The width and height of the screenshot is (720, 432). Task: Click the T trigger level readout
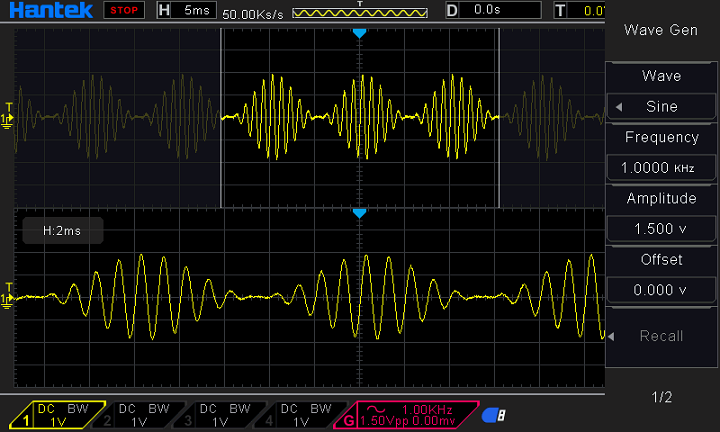tap(582, 11)
